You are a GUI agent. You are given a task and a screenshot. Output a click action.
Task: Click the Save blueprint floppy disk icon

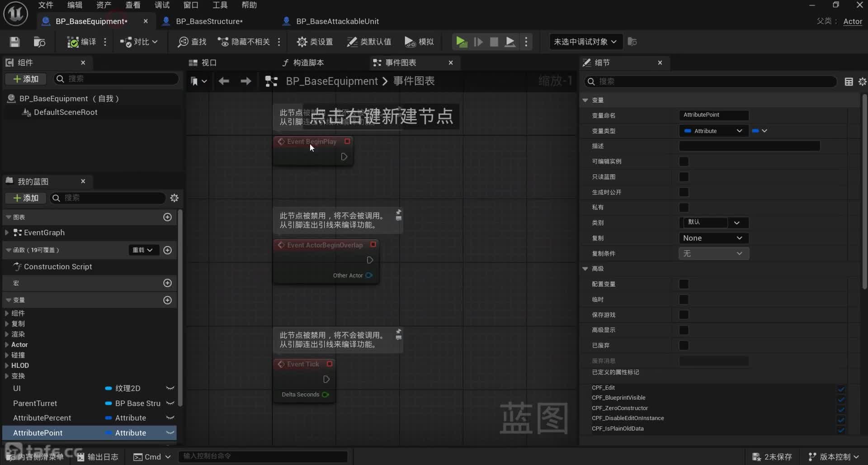14,42
